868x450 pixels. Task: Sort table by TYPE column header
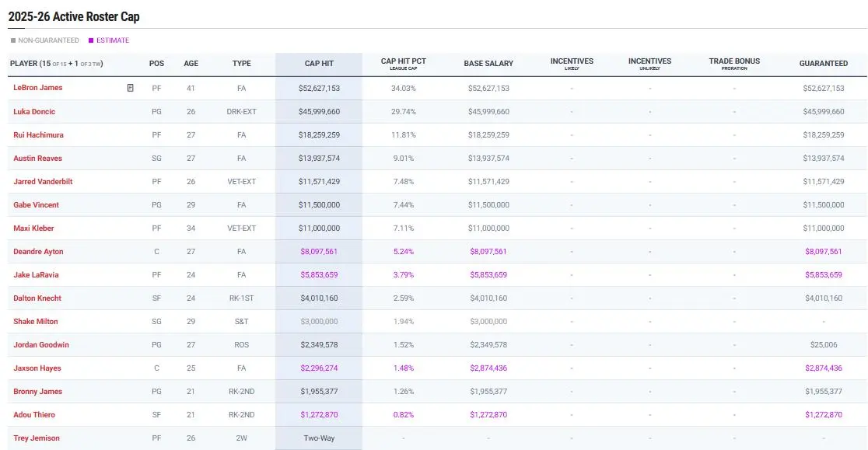tap(241, 64)
